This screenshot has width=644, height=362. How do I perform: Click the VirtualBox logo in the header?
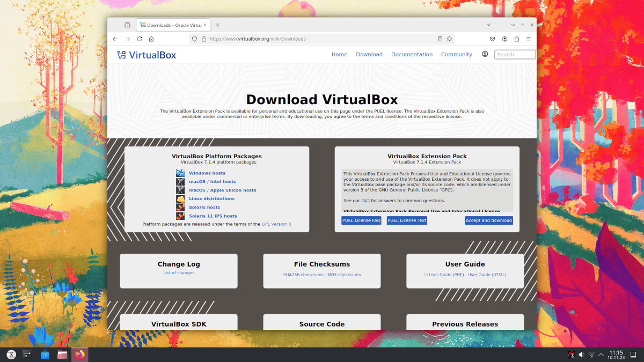147,55
